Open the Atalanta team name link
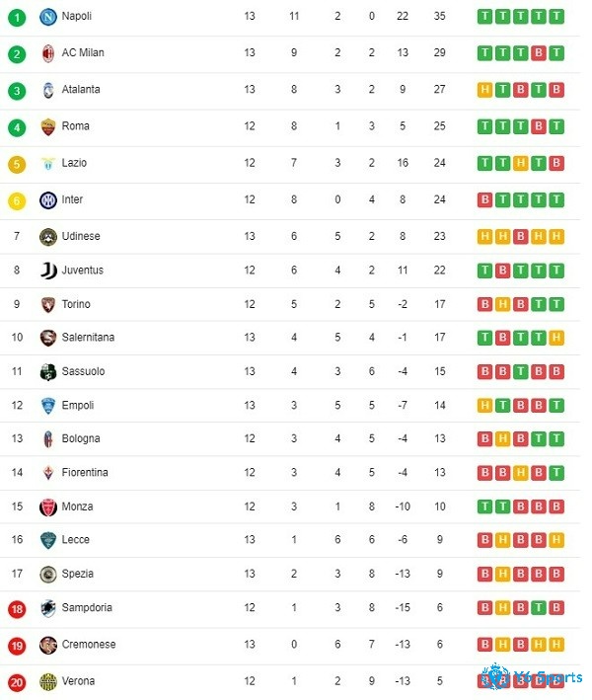 click(81, 89)
